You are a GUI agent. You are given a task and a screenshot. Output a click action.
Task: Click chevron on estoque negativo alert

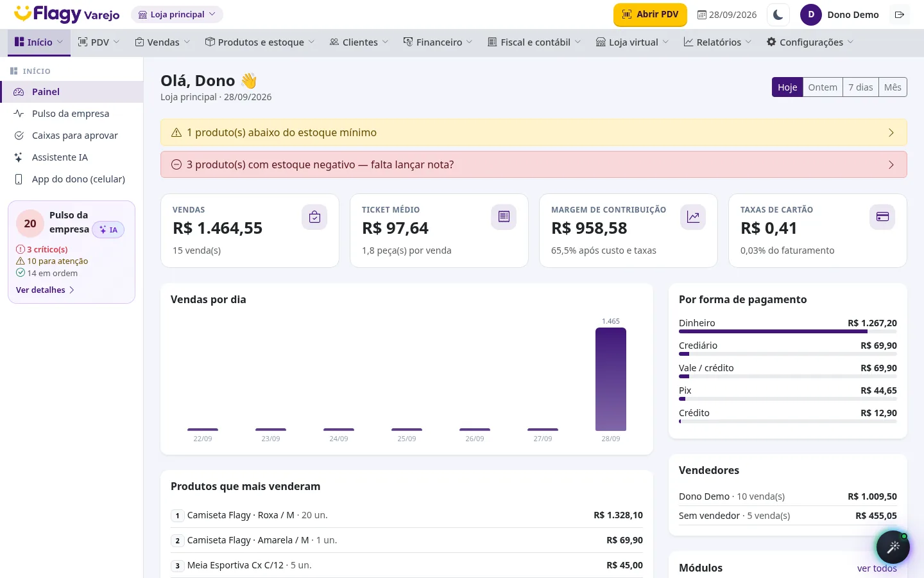click(x=891, y=164)
